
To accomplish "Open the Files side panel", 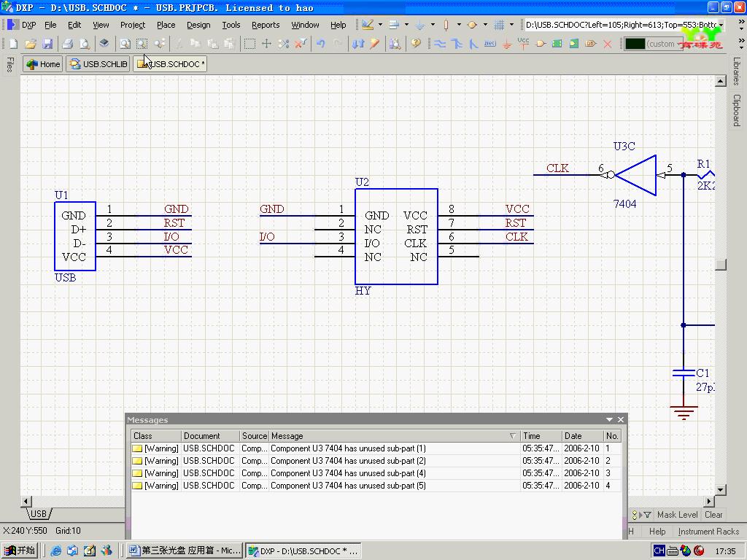I will point(10,65).
